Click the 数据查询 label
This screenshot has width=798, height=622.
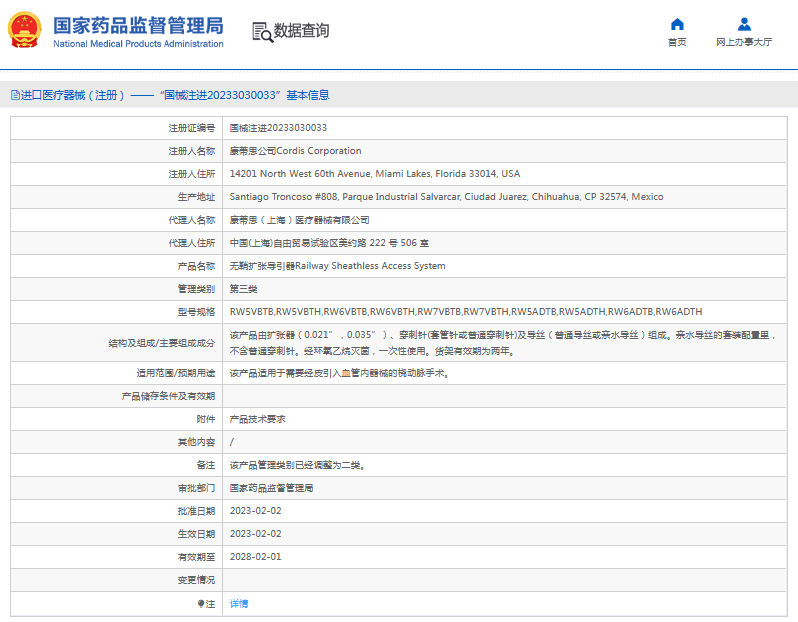coord(301,31)
